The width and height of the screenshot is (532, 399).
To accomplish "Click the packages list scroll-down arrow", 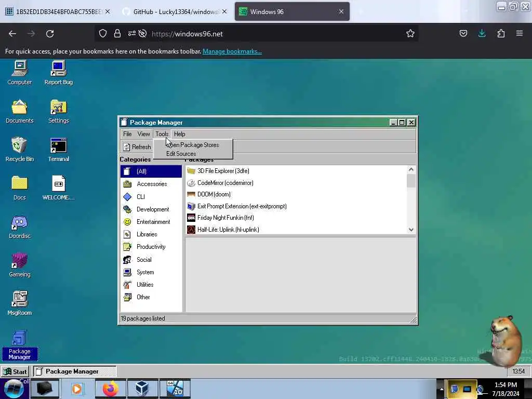I will [411, 230].
